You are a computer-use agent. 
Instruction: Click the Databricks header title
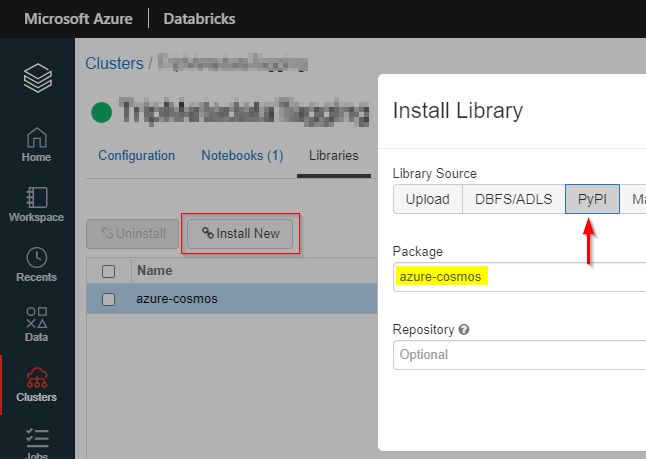click(199, 19)
